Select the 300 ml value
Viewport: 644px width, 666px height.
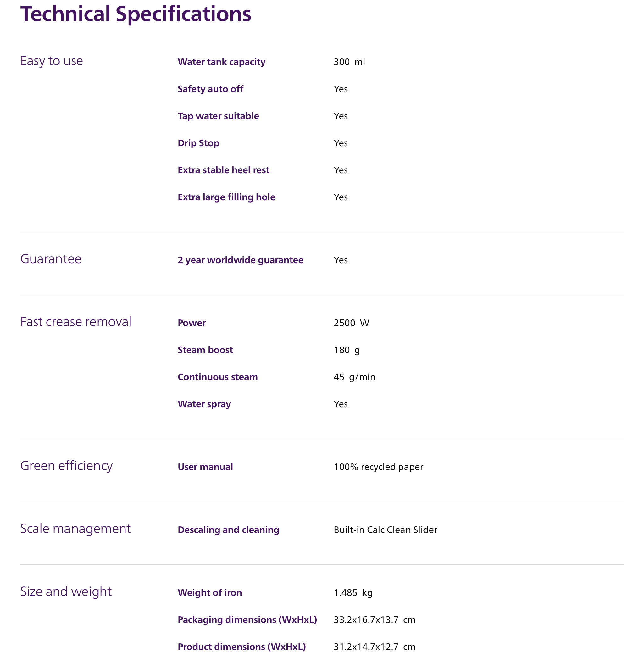coord(349,62)
